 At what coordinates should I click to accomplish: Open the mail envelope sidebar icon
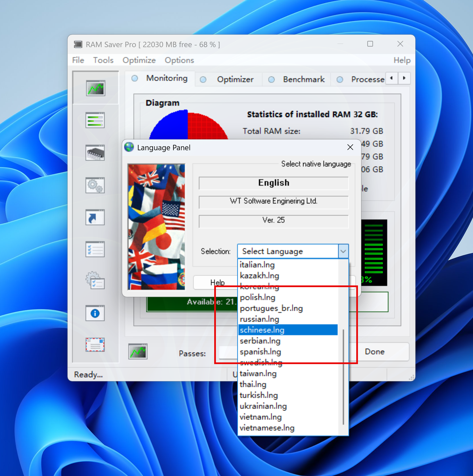(95, 345)
